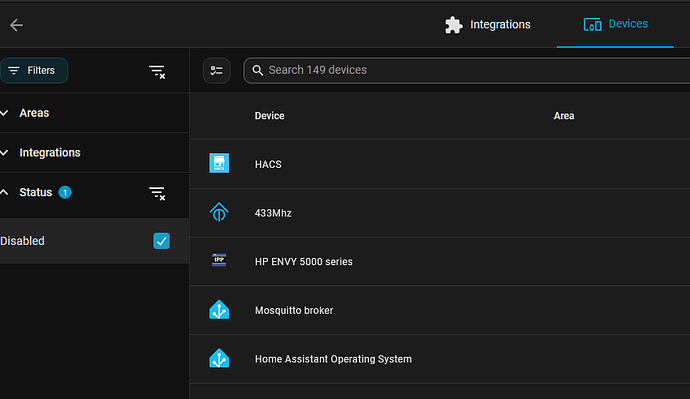Click the search magnifier icon

click(257, 70)
